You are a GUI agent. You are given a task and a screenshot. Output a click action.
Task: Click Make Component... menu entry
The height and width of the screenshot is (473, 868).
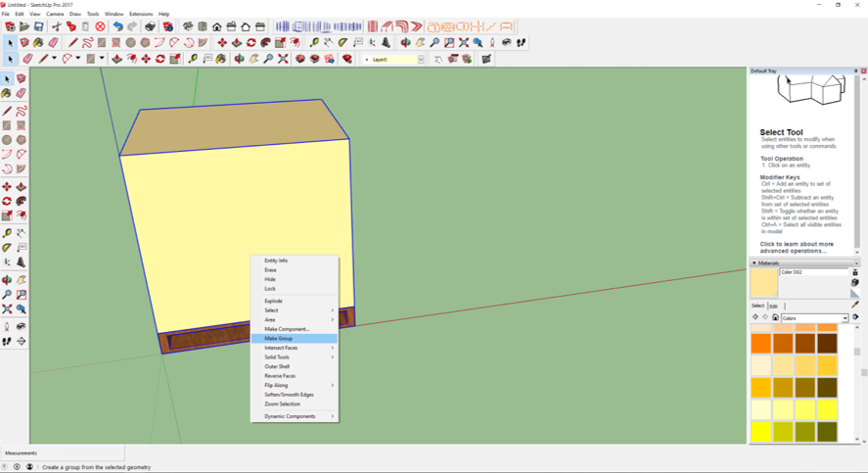tap(295, 329)
